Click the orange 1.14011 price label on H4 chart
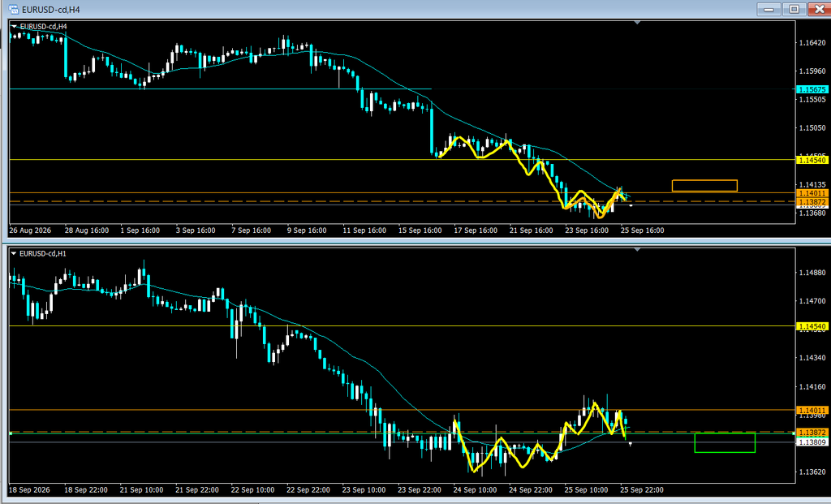The width and height of the screenshot is (831, 504). [x=812, y=193]
